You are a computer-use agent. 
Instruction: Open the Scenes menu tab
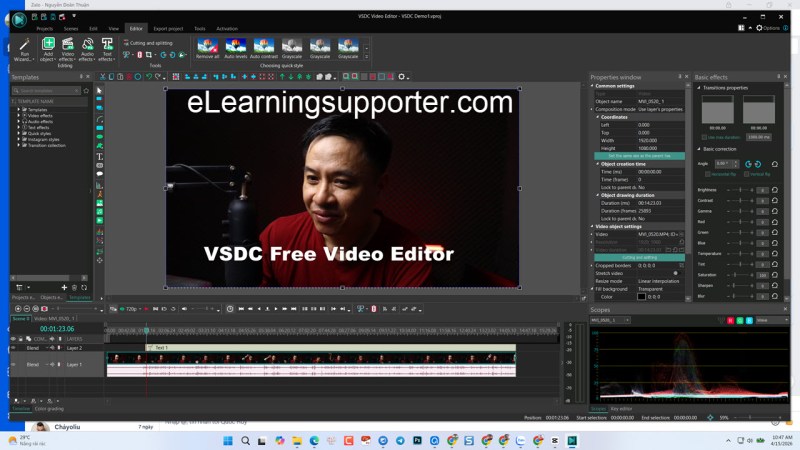(71, 29)
